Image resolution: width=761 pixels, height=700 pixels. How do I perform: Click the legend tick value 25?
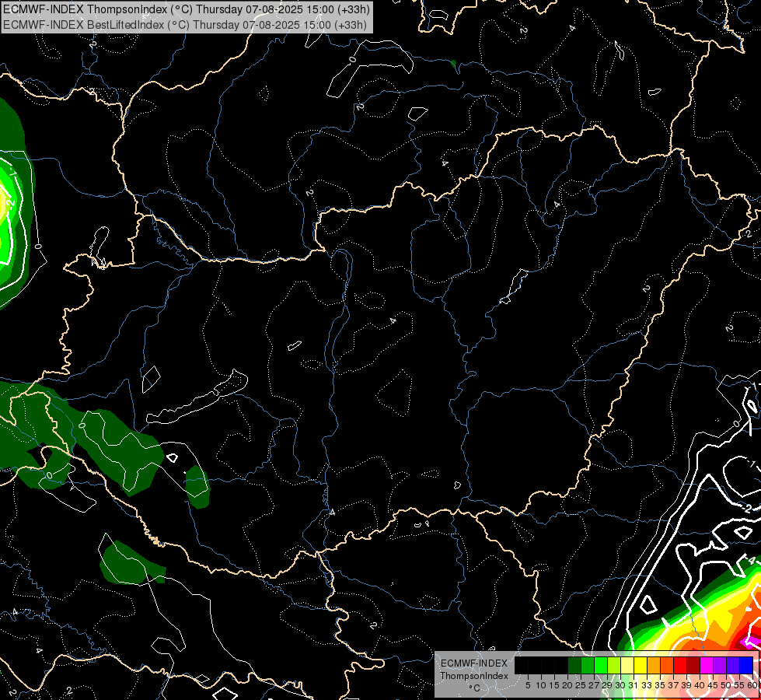tap(581, 685)
